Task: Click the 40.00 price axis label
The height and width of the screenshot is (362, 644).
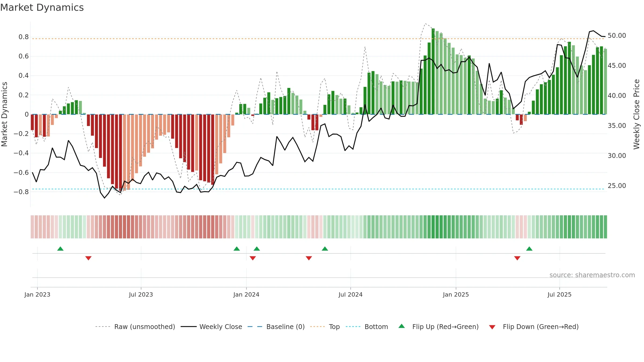Action: 617,96
